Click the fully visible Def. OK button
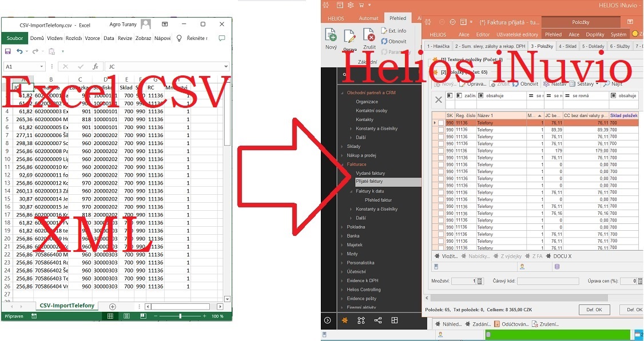644x341 pixels. click(594, 310)
